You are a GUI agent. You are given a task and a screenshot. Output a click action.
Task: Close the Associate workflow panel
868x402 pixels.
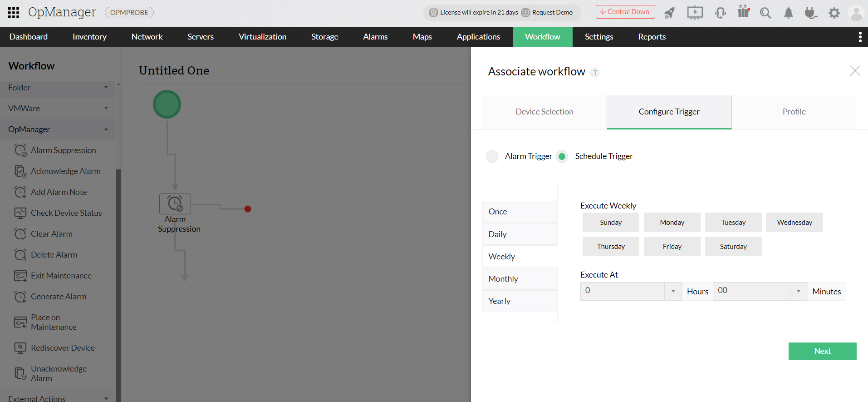pos(855,71)
